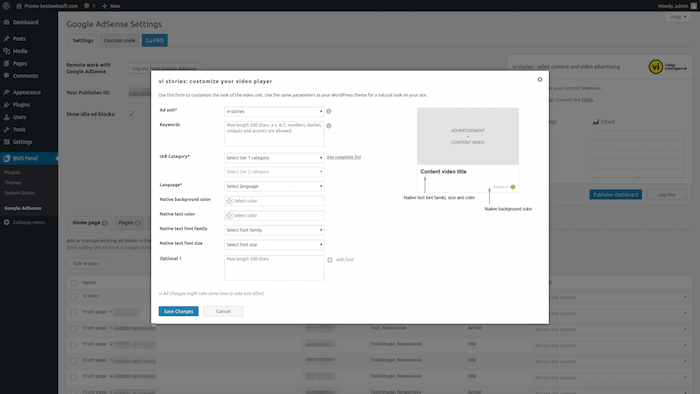Viewport: 700px width, 394px height.
Task: Open Media in sidebar
Action: [20, 51]
